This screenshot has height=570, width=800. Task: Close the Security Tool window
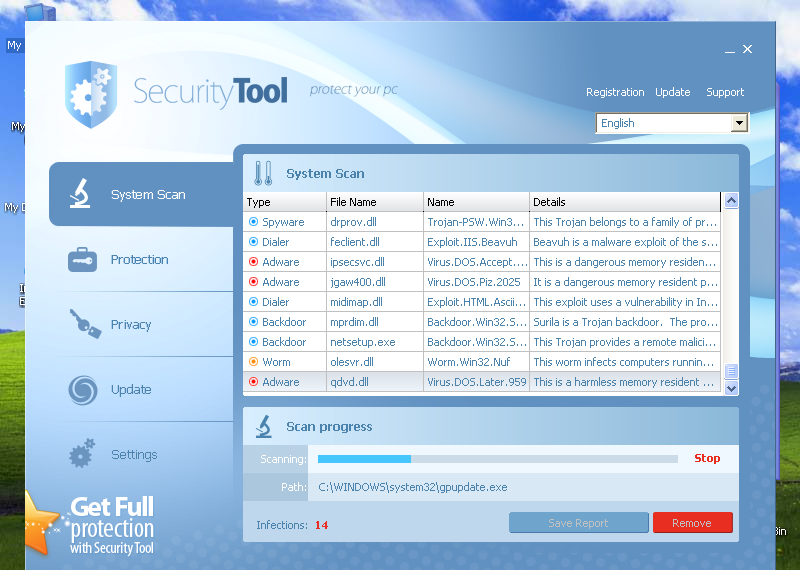747,49
